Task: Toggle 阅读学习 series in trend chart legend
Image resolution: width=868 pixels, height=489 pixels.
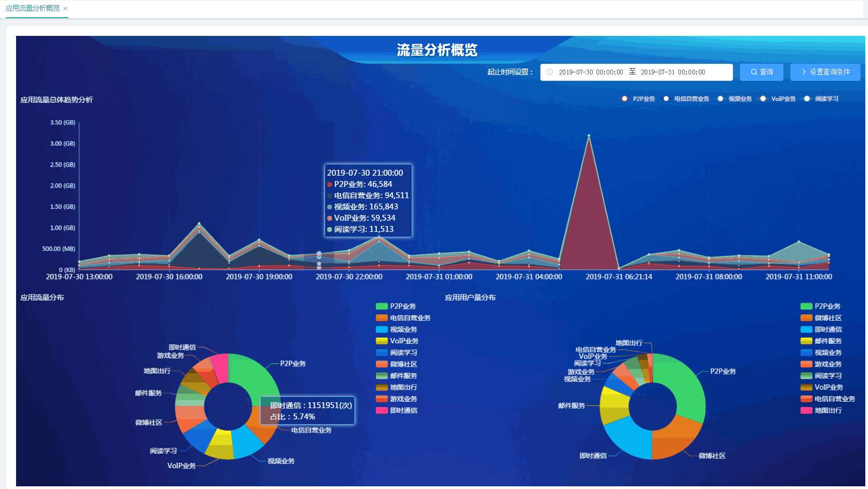Action: tap(807, 99)
